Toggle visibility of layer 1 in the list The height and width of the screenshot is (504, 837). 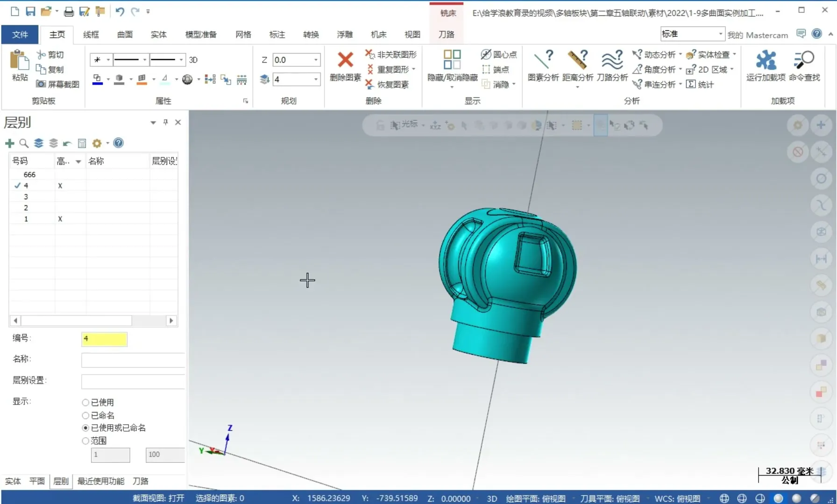(x=60, y=218)
